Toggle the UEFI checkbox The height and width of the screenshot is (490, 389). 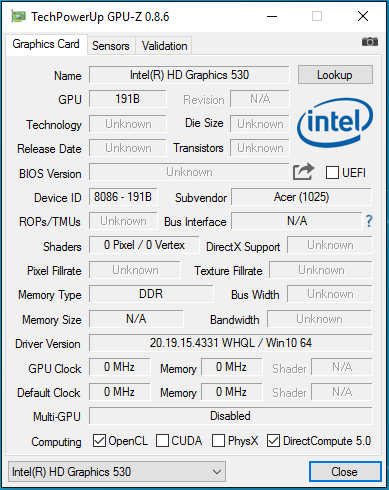pyautogui.click(x=332, y=173)
